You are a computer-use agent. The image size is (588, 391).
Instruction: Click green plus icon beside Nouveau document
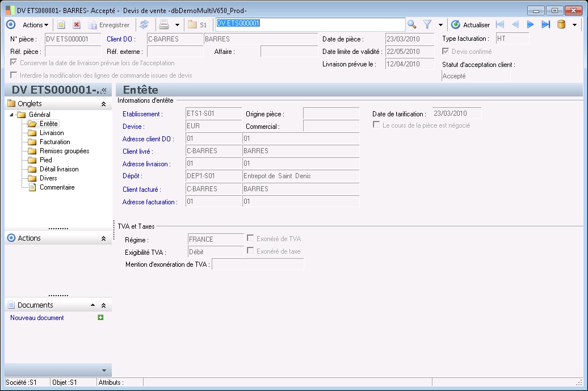coord(100,318)
